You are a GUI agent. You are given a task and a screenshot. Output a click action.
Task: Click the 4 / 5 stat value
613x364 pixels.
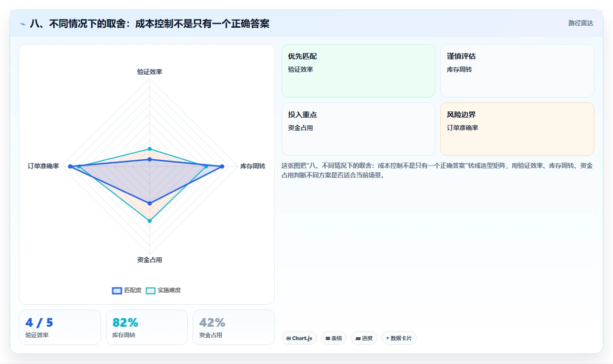[39, 322]
